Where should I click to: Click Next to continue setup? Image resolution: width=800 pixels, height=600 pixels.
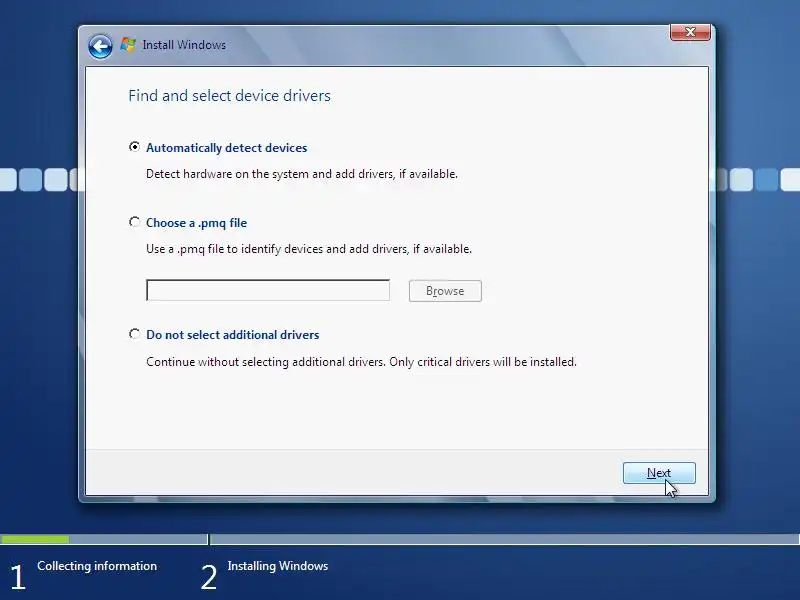coord(659,473)
